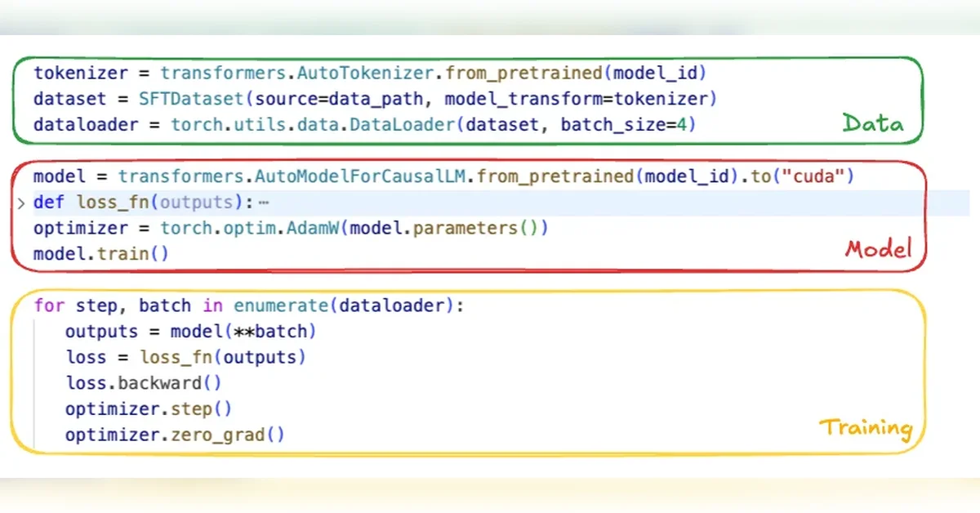
Task: Click optimizer.step() call
Action: click(149, 408)
